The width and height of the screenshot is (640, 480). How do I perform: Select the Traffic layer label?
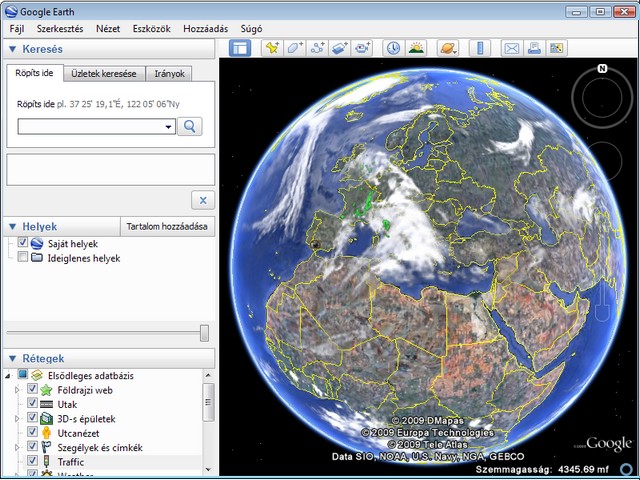tap(71, 462)
